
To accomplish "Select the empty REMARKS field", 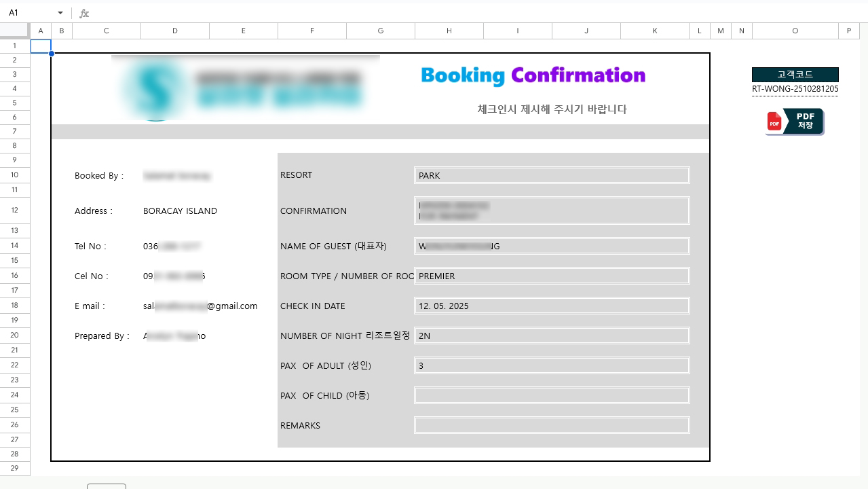I will 552,425.
